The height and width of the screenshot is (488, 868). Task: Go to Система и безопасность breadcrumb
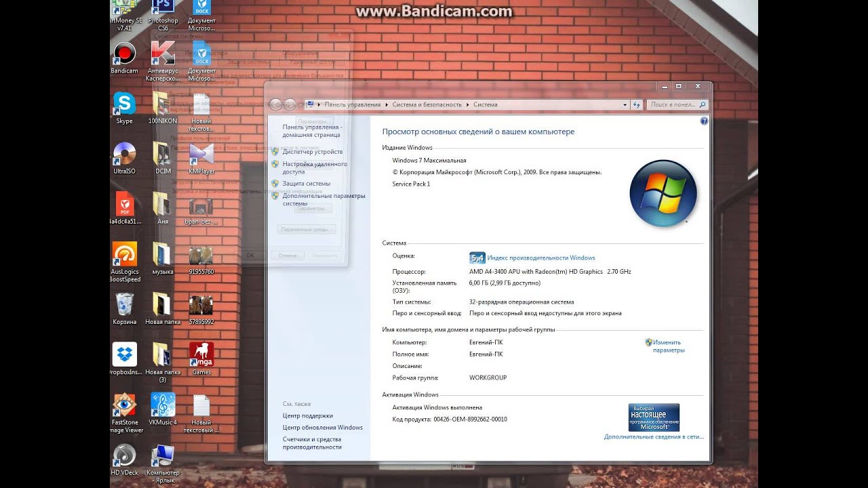tap(427, 105)
